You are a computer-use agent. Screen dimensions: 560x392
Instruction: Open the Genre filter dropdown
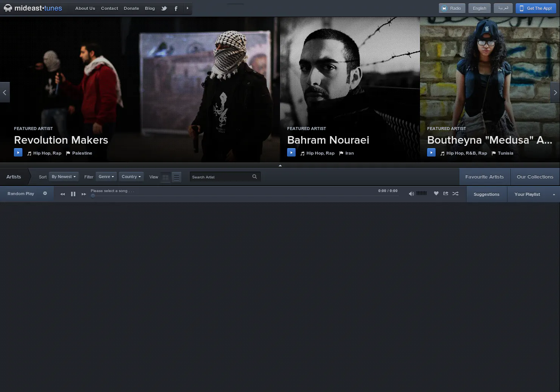(106, 177)
